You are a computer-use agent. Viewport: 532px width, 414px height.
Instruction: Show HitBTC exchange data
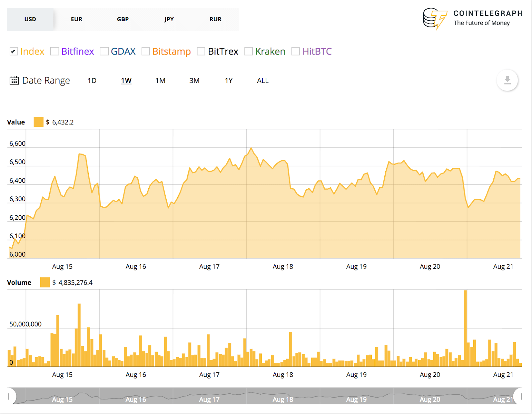296,51
